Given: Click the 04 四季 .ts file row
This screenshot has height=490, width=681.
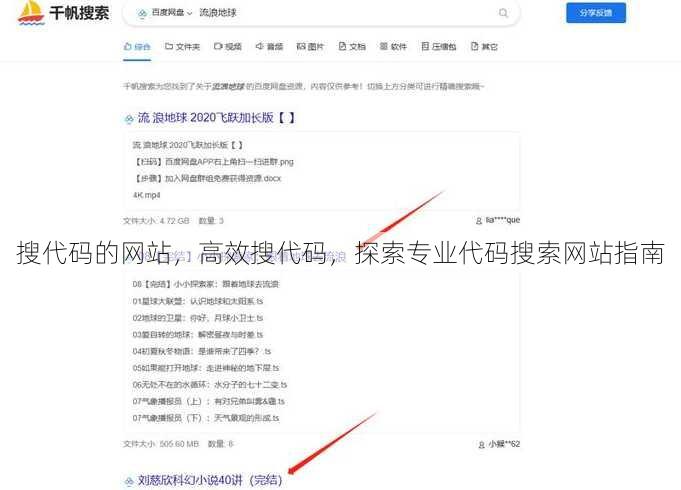Looking at the screenshot, I should coord(202,351).
